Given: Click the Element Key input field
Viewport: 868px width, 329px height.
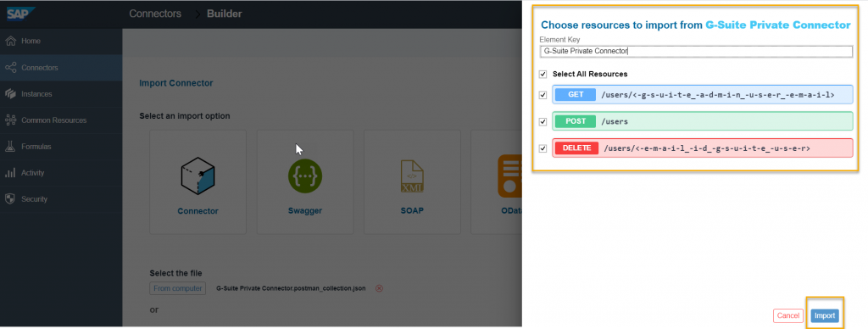Looking at the screenshot, I should (x=697, y=51).
